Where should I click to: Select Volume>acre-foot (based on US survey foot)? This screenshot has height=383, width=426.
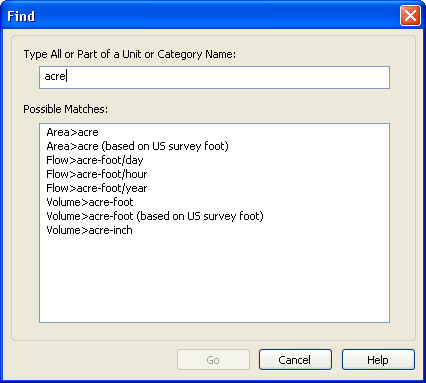155,216
